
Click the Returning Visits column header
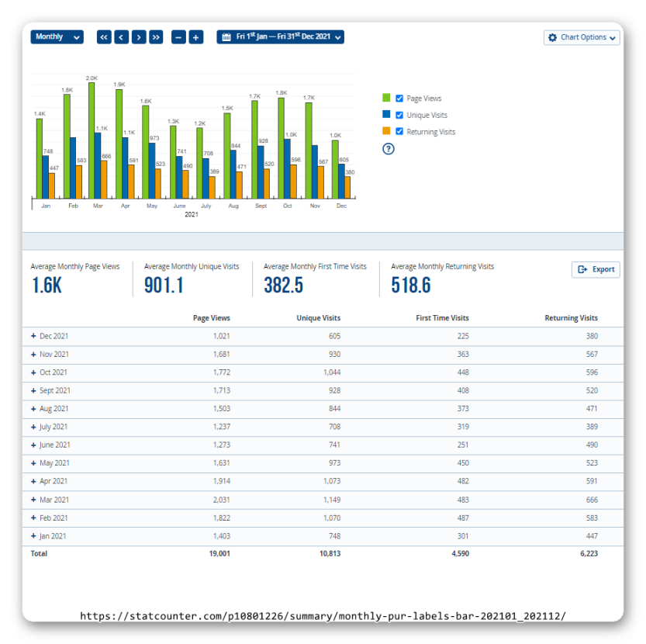[571, 318]
